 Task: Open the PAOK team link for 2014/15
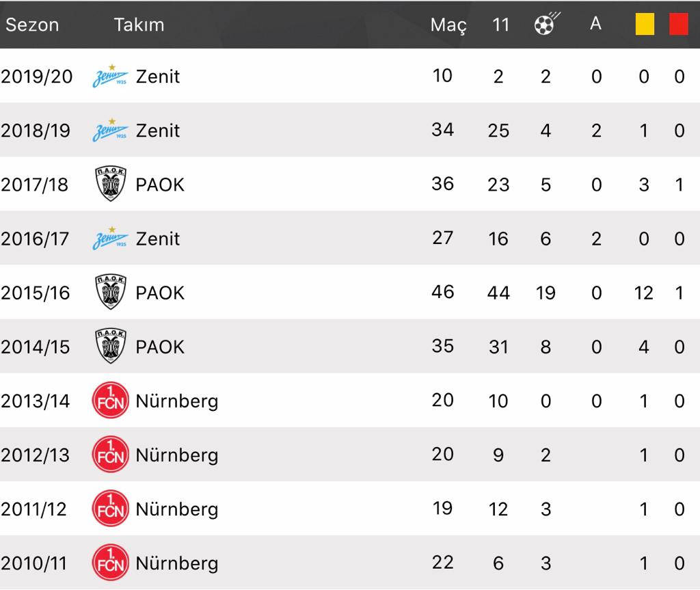coord(160,347)
